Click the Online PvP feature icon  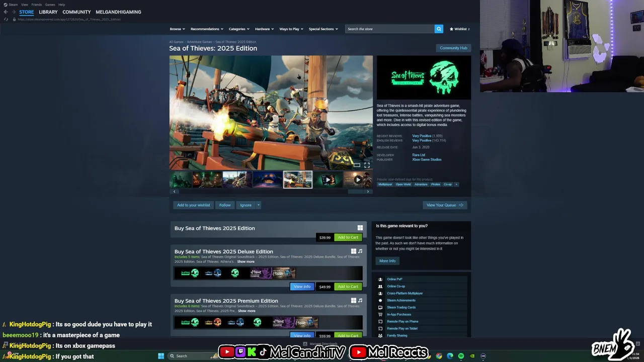(380, 279)
